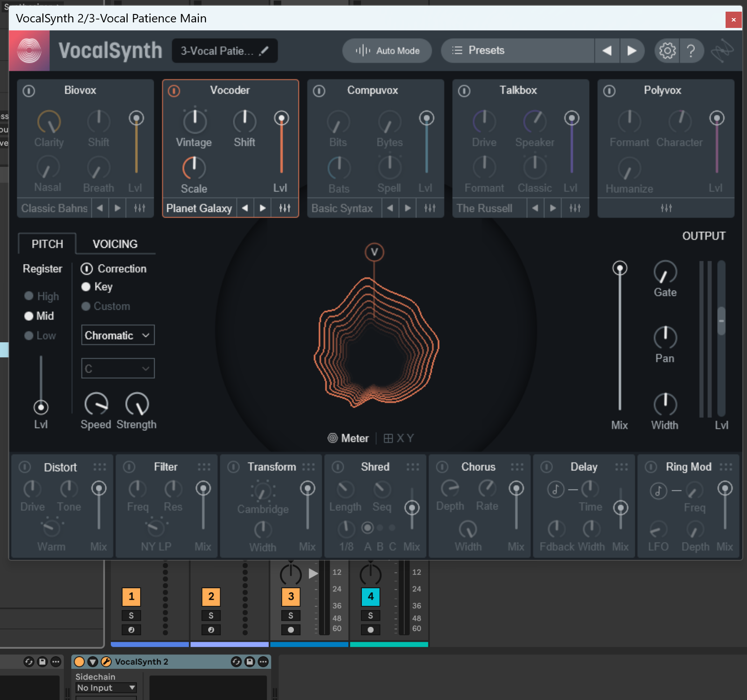The image size is (747, 700).
Task: Click the Distort module drag handle dots
Action: tap(100, 467)
